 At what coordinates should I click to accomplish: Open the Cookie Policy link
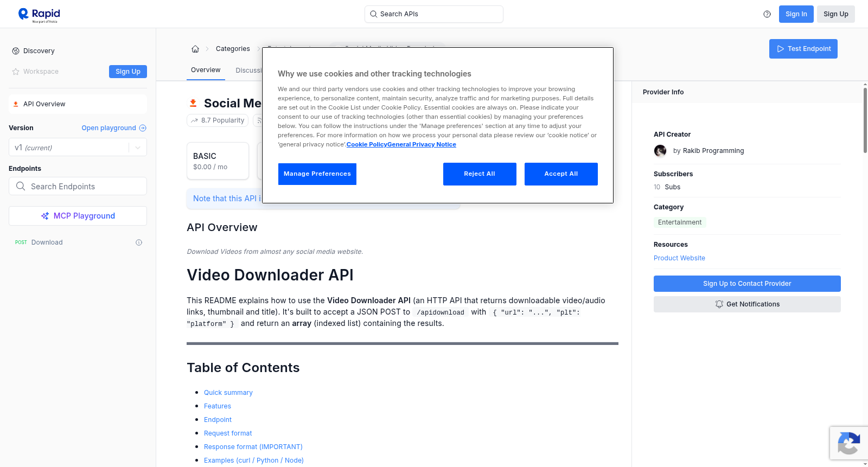click(x=367, y=144)
